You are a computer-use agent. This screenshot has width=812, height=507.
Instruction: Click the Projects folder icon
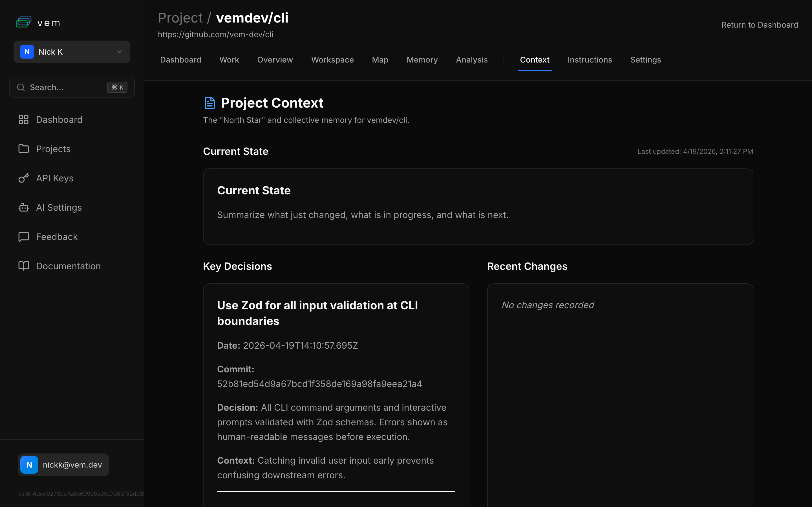[x=23, y=149]
